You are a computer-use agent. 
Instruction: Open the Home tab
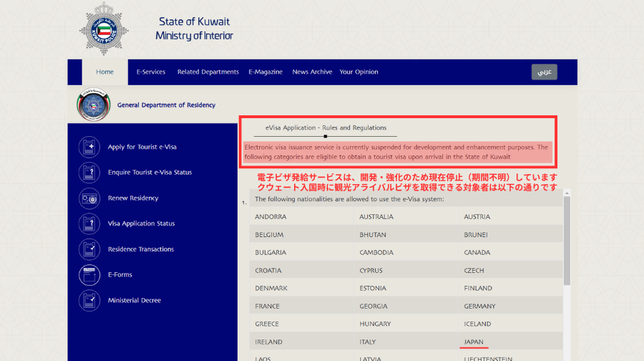104,72
